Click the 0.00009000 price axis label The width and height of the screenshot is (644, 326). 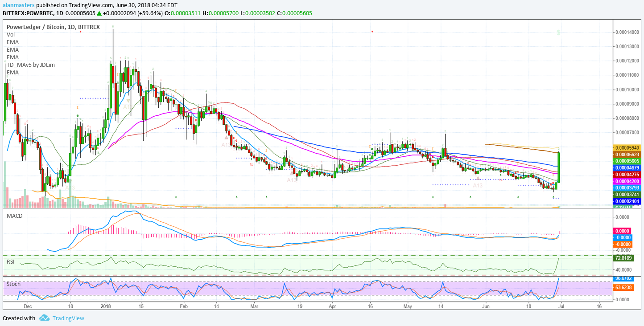(627, 104)
